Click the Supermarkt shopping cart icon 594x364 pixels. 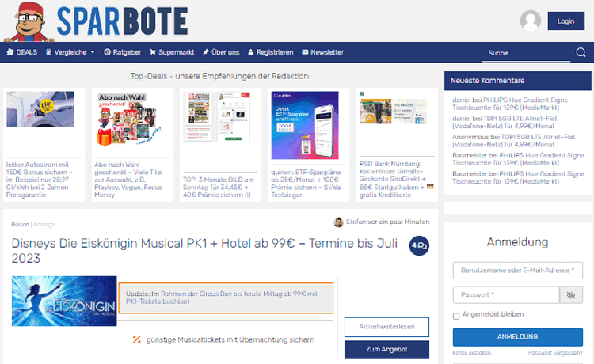153,52
